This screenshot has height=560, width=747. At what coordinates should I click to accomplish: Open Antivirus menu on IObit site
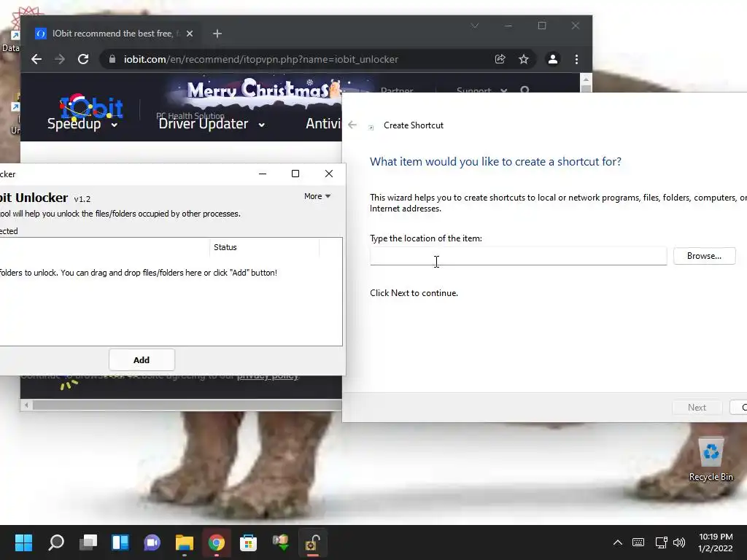(323, 124)
